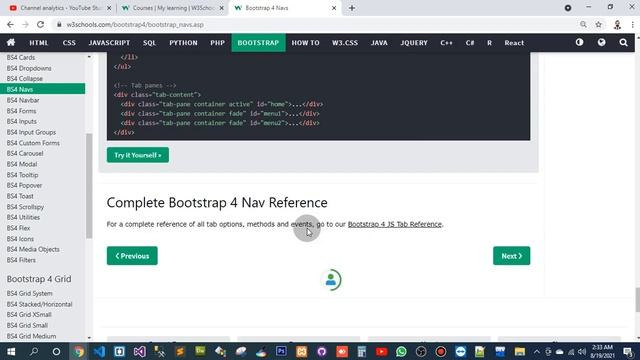Open GitHub Desktop from taskbar
Image resolution: width=640 pixels, height=360 pixels.
(x=322, y=351)
